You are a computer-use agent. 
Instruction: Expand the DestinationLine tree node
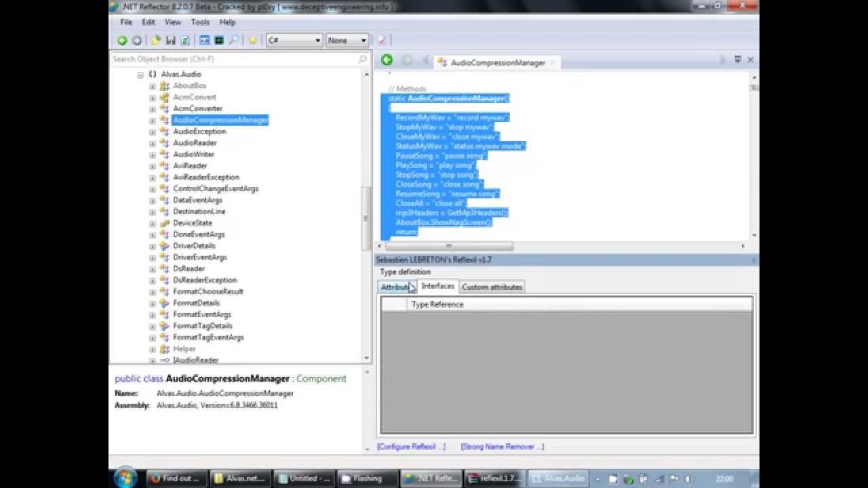tap(153, 212)
